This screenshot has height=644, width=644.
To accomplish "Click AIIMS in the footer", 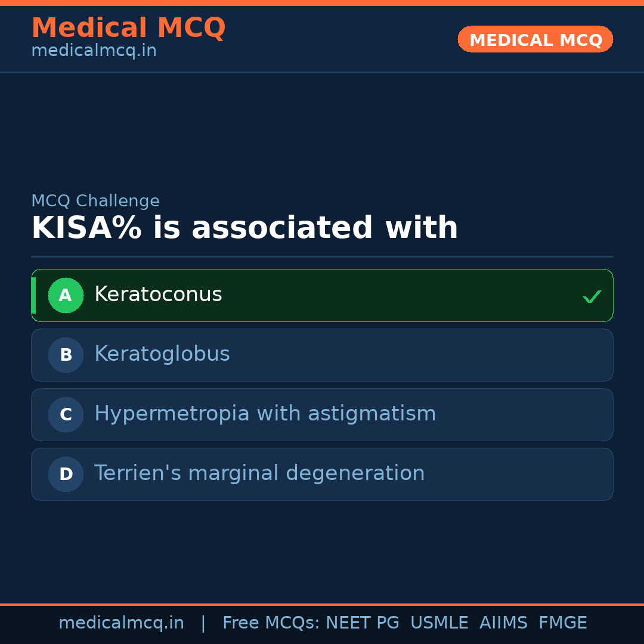I will tap(503, 623).
